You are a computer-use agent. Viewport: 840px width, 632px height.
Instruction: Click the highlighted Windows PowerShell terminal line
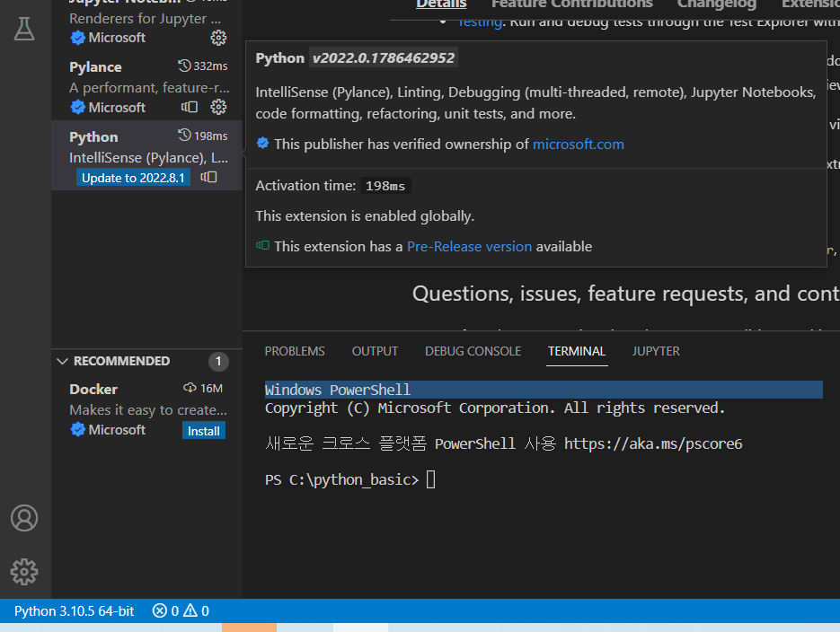(x=544, y=390)
